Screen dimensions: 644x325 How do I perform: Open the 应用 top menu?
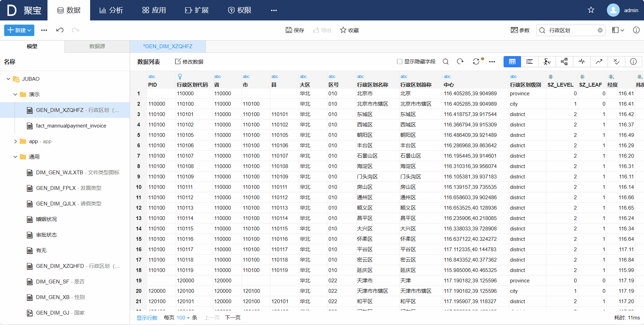(154, 10)
